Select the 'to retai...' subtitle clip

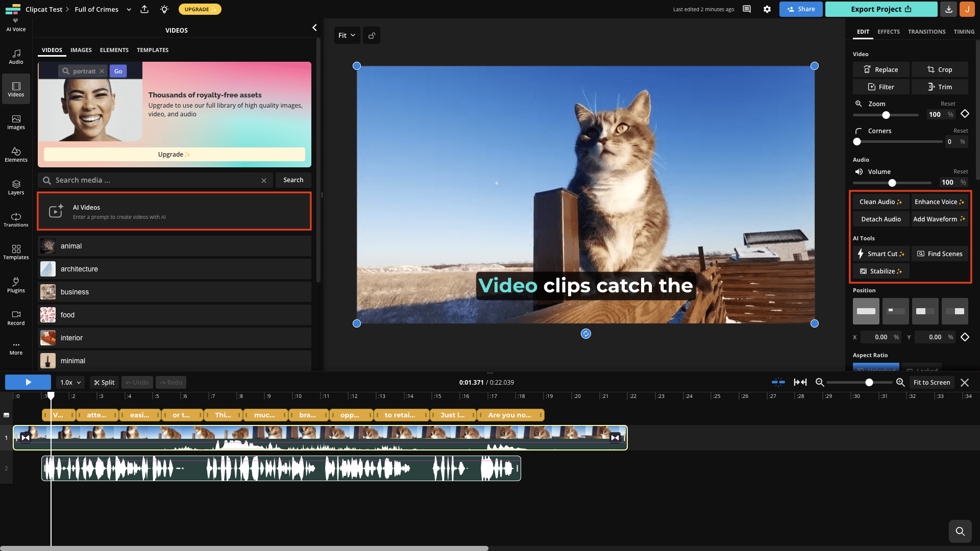coord(401,415)
